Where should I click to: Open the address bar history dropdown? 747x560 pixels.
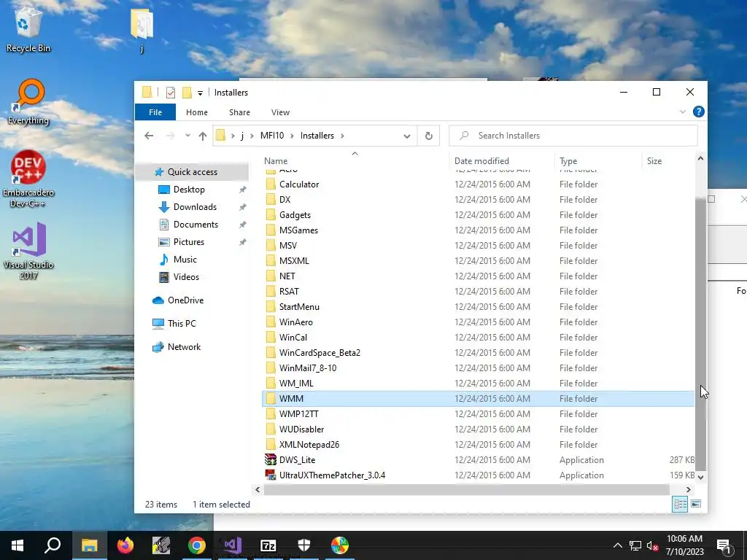click(x=407, y=136)
